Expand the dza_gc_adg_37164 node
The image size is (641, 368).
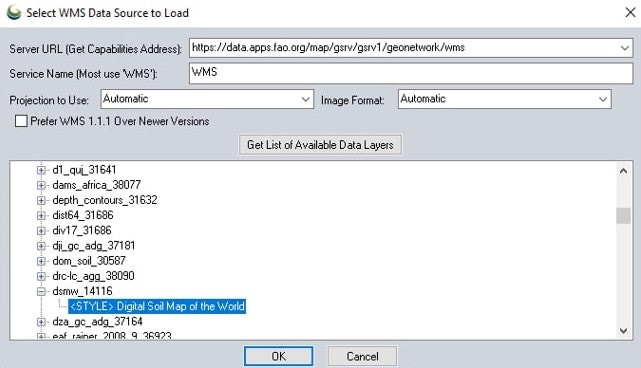tap(41, 321)
